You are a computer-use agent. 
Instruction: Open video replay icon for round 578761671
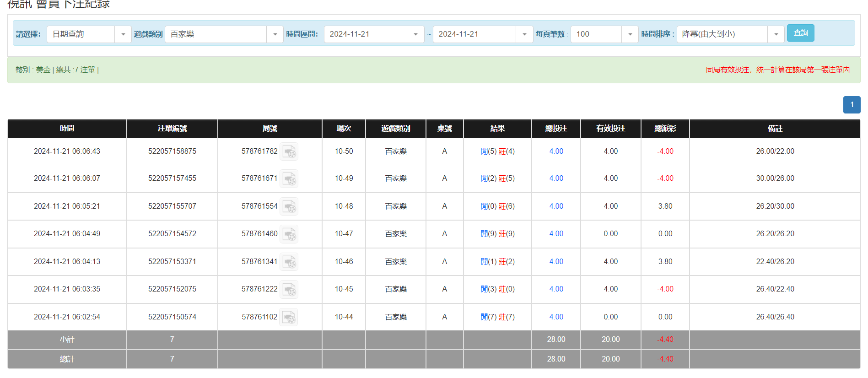(x=289, y=178)
